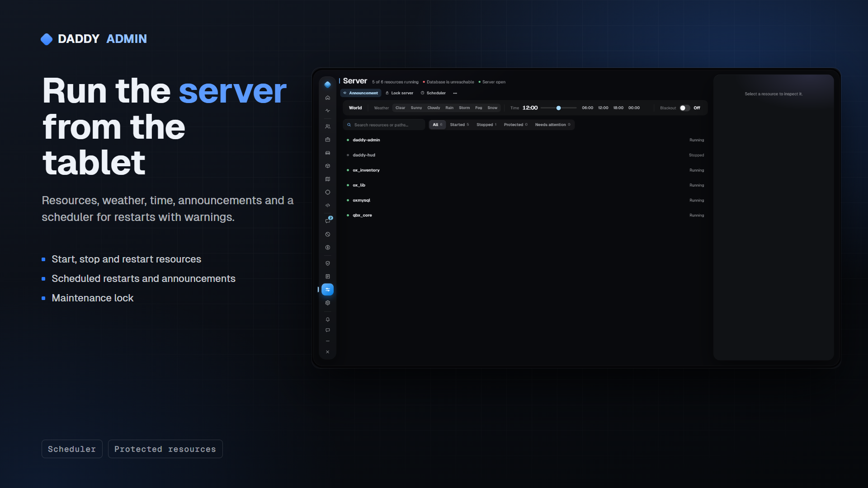Screen dimensions: 868x488
Task: Filter resources by Started
Action: (459, 125)
